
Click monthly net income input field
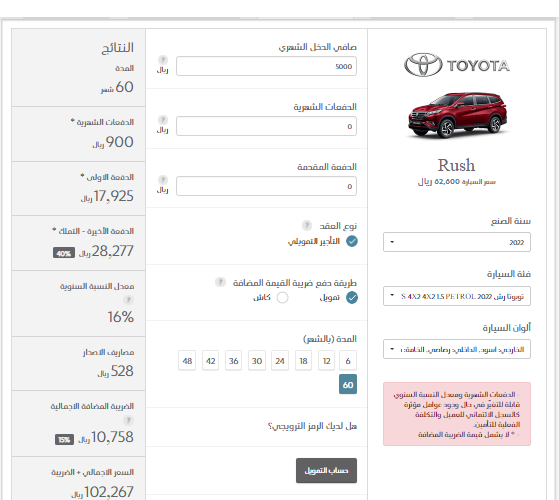(266, 66)
